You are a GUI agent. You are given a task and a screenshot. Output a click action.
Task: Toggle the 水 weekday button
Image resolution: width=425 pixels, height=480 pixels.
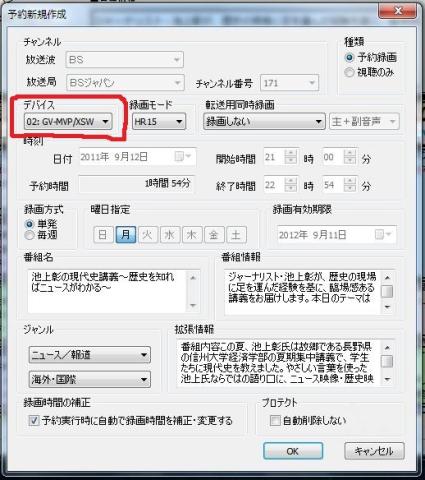(170, 235)
